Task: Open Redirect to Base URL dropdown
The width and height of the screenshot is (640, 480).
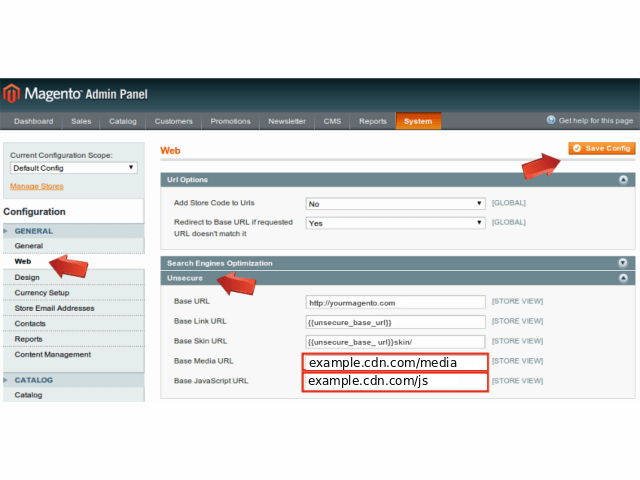Action: (395, 223)
